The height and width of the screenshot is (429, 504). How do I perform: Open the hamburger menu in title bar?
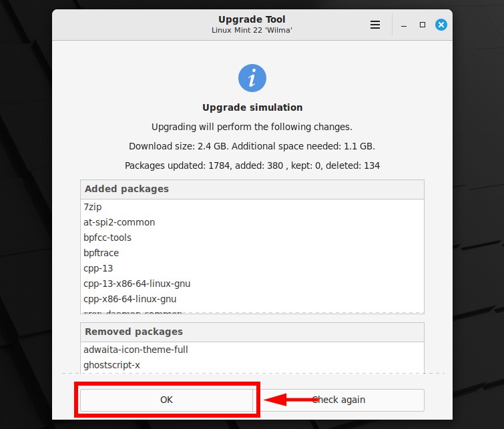pos(374,25)
